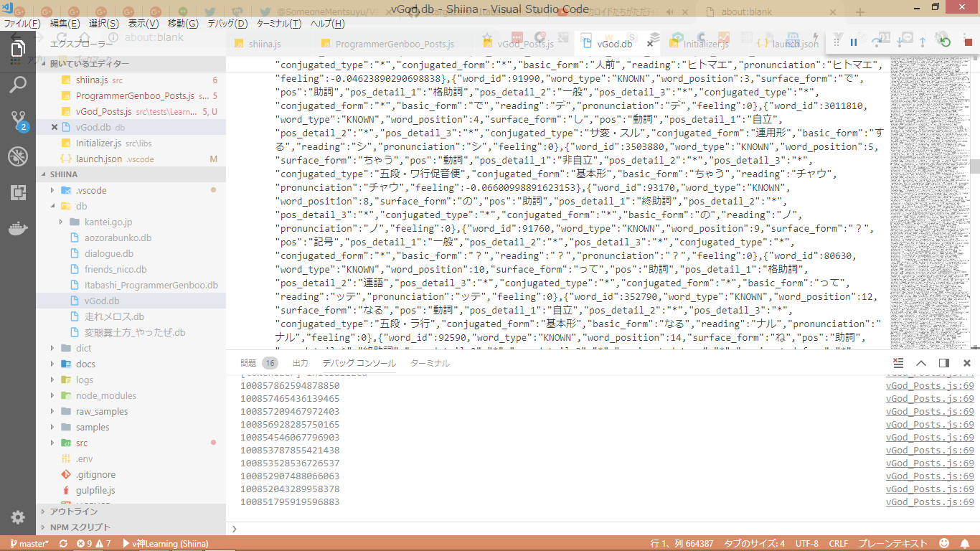Open Source Control view with badge 2
Image resolution: width=980 pixels, height=551 pixels.
18,121
